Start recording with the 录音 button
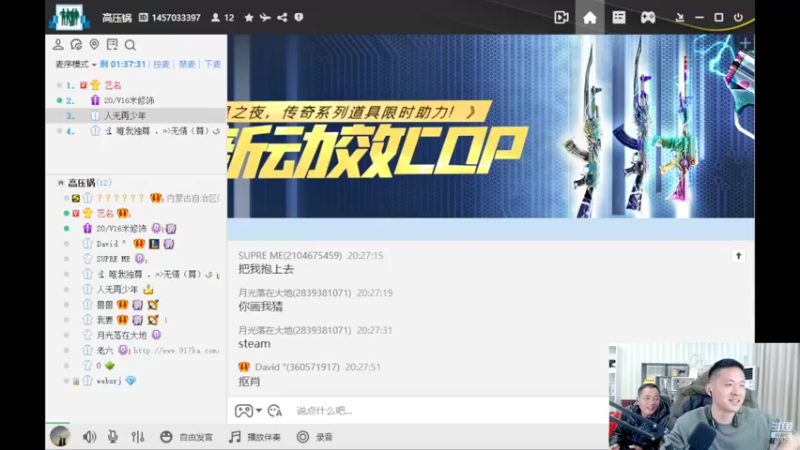The width and height of the screenshot is (800, 450). tap(315, 437)
